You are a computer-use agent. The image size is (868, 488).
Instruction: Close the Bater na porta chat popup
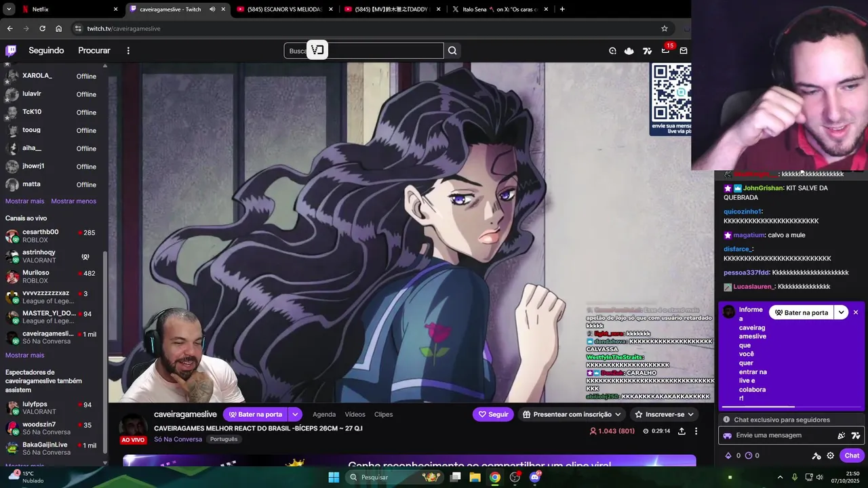(856, 312)
